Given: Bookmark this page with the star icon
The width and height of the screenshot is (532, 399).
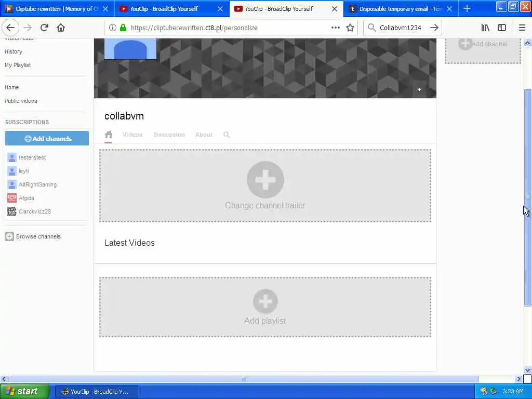Looking at the screenshot, I should click(350, 28).
